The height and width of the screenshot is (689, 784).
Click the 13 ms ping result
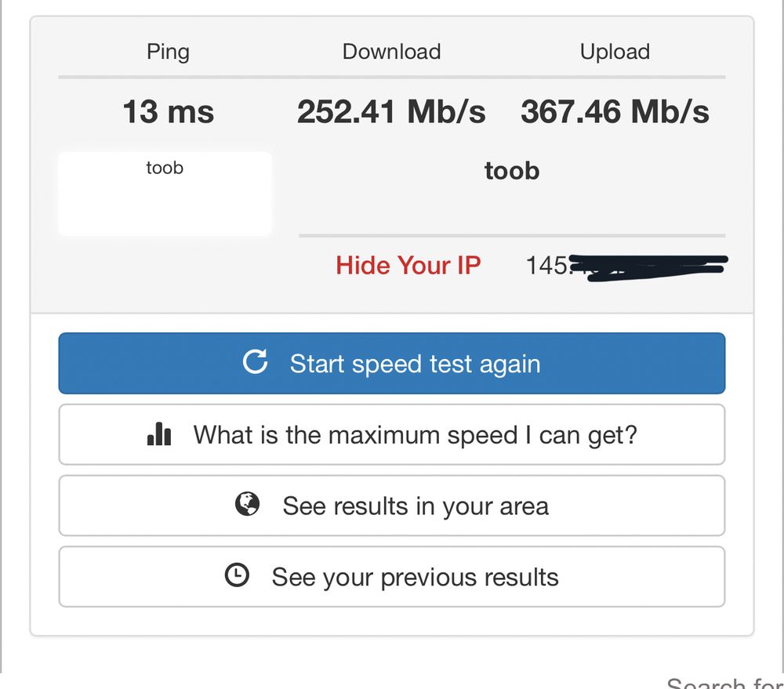pyautogui.click(x=168, y=112)
